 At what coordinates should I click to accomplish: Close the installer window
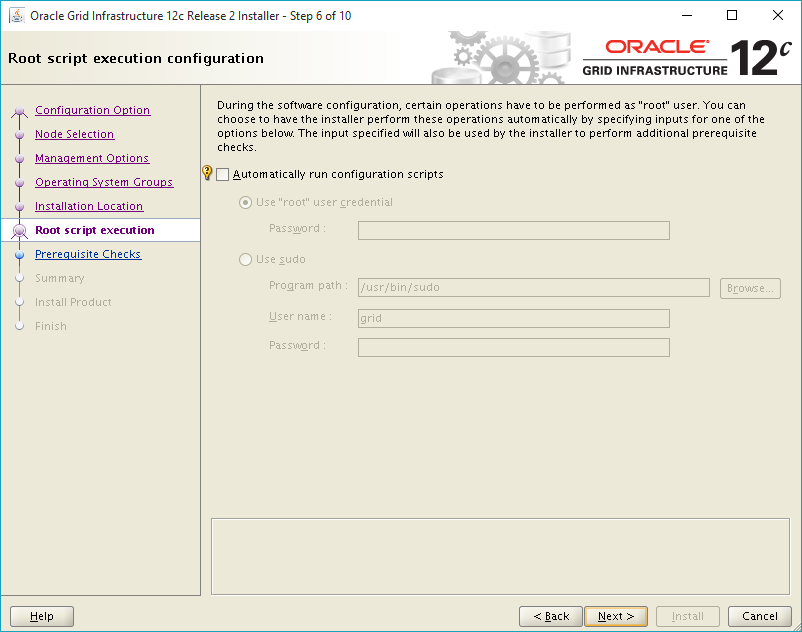click(x=777, y=15)
